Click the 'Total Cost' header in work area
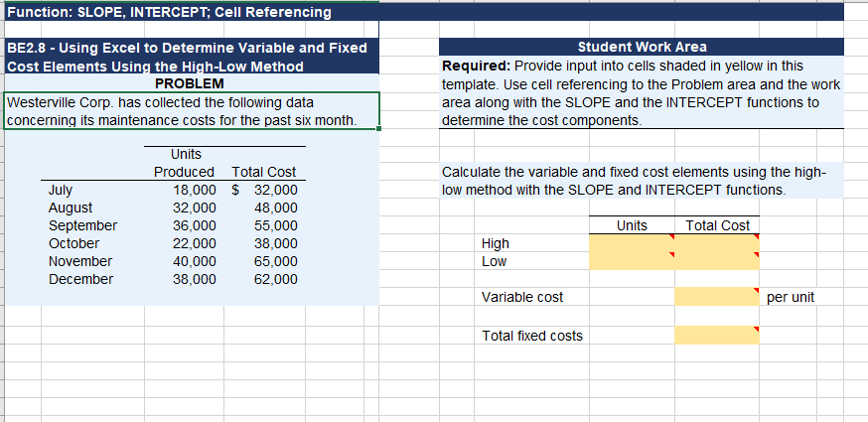Viewport: 868px width, 422px height. click(x=717, y=225)
